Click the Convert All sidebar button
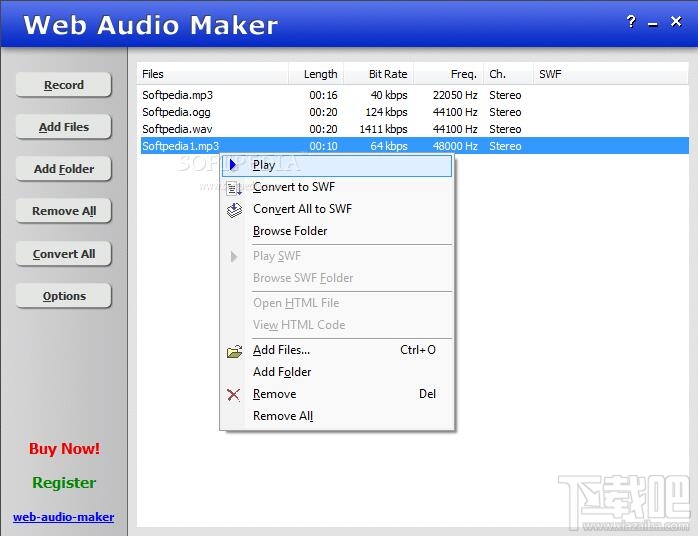Viewport: 698px width, 536px height. pos(64,254)
